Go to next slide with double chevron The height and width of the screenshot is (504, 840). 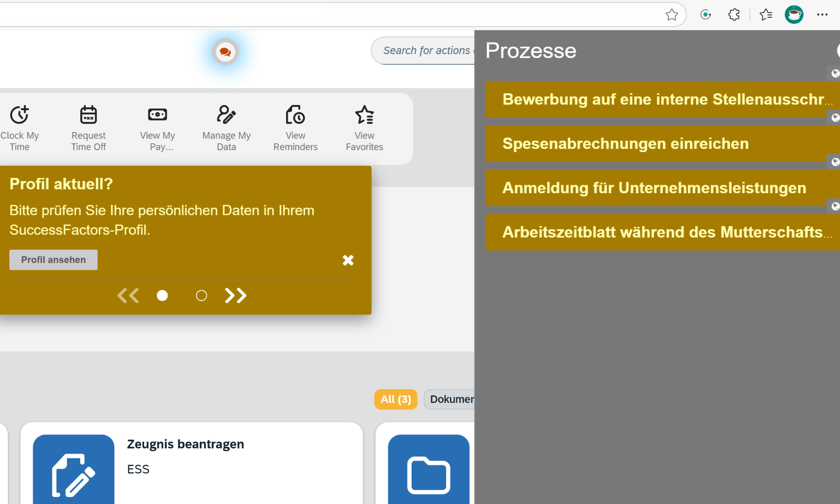coord(236,295)
